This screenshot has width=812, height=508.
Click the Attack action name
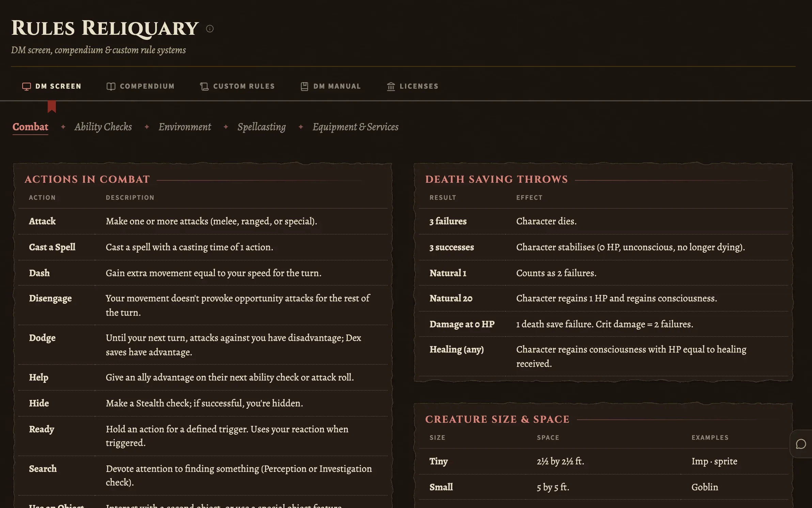(x=42, y=221)
